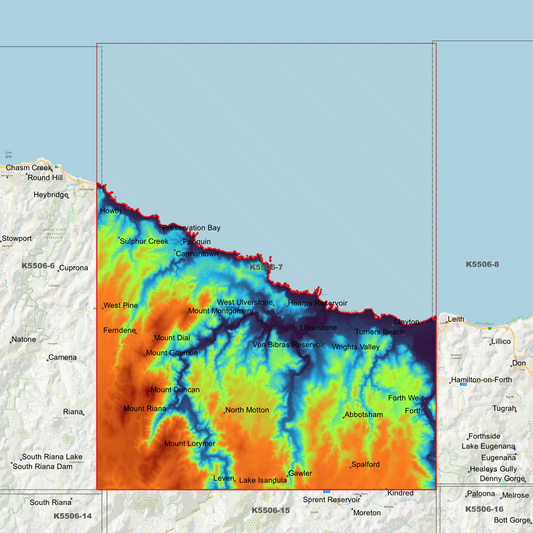Select the Mount Riana label
Viewport: 533px width, 533px height.
(x=144, y=408)
